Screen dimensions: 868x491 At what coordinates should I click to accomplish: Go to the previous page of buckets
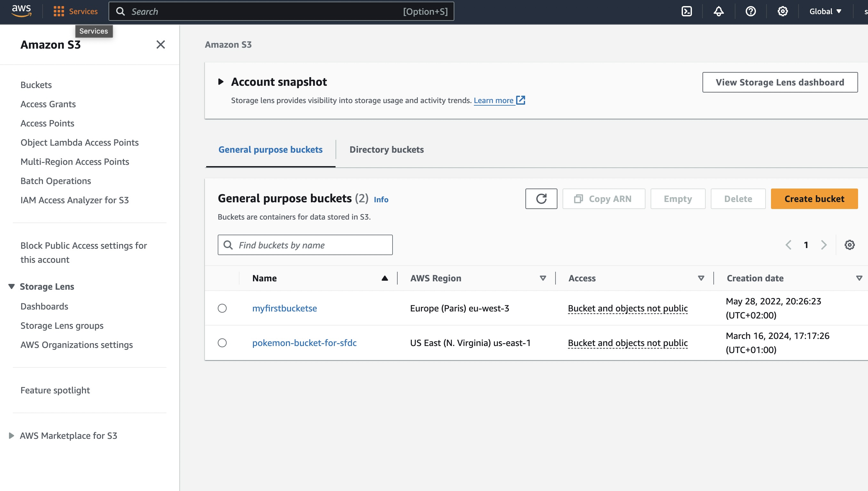788,245
